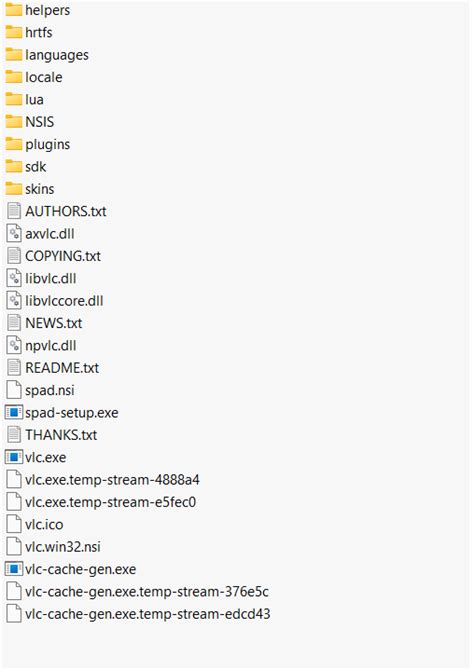This screenshot has height=670, width=474.
Task: Click the AUTHORS.txt document icon
Action: [14, 211]
